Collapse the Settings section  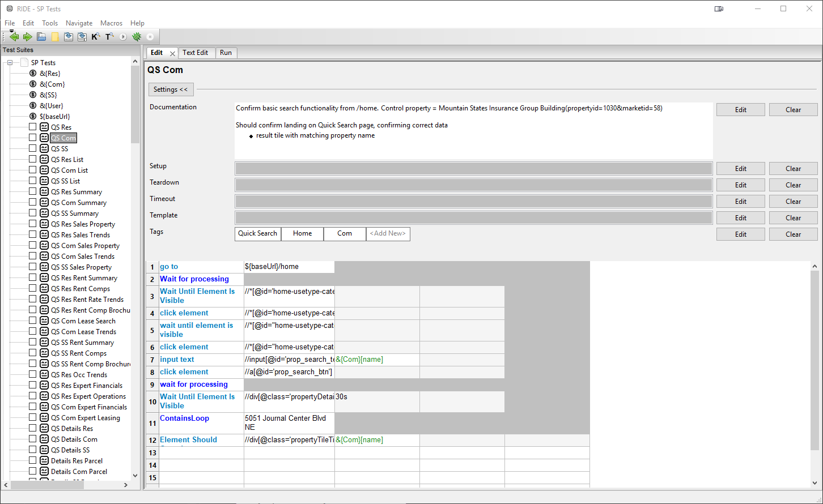click(171, 89)
